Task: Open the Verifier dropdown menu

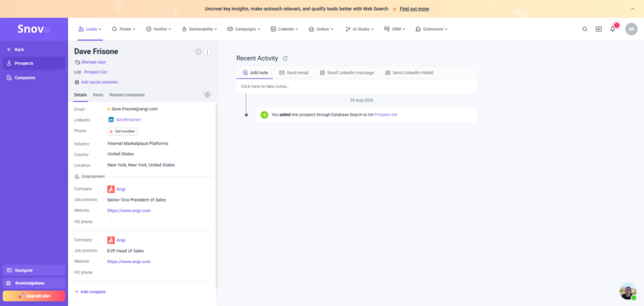Action: tap(159, 29)
